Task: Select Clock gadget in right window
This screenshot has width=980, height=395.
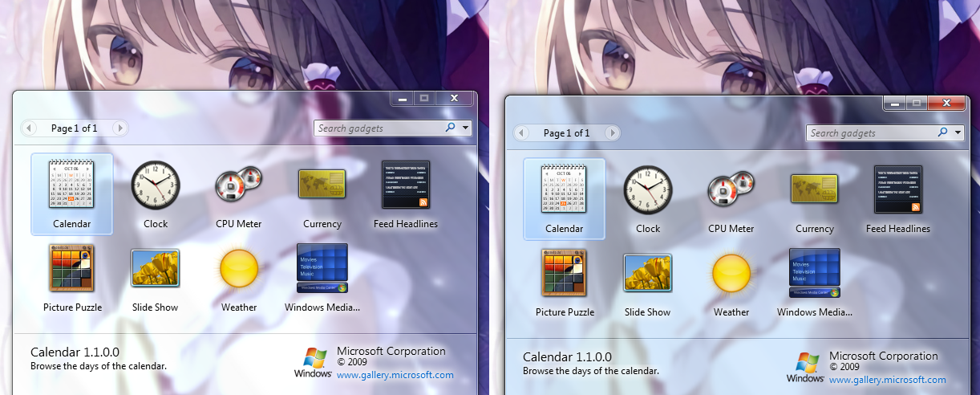Action: point(648,199)
